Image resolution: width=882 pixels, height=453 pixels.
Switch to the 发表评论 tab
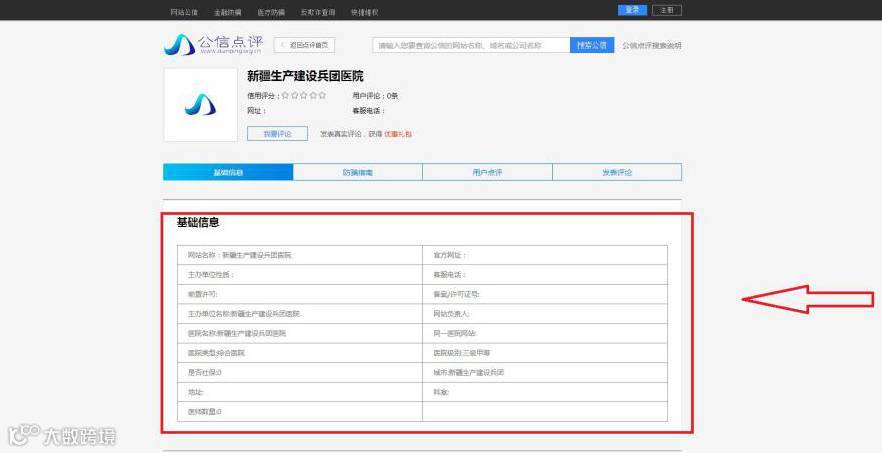coord(617,172)
